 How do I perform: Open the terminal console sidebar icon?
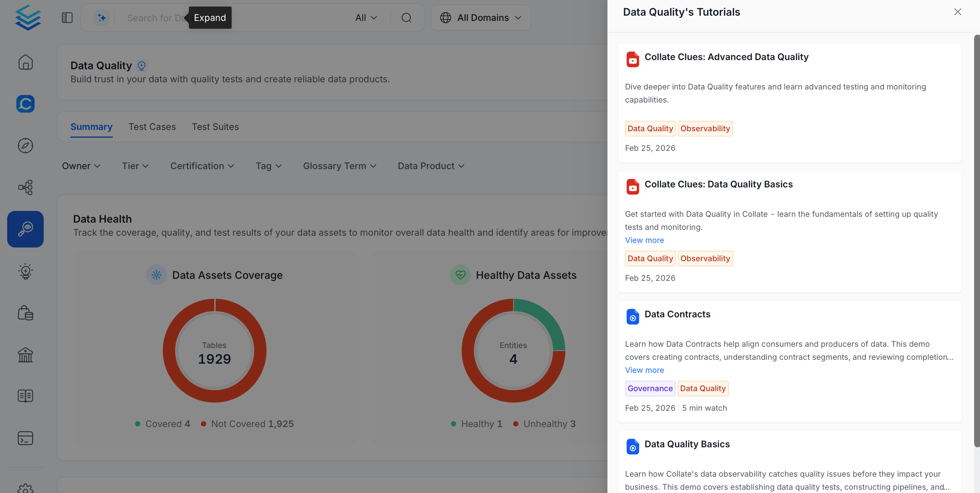pyautogui.click(x=25, y=438)
